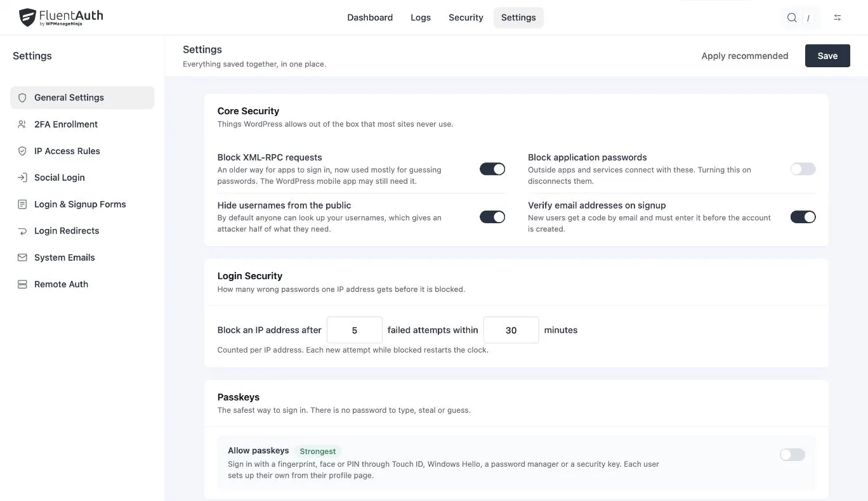Screen dimensions: 868x501
Task: Click the Save button
Action: pyautogui.click(x=827, y=56)
